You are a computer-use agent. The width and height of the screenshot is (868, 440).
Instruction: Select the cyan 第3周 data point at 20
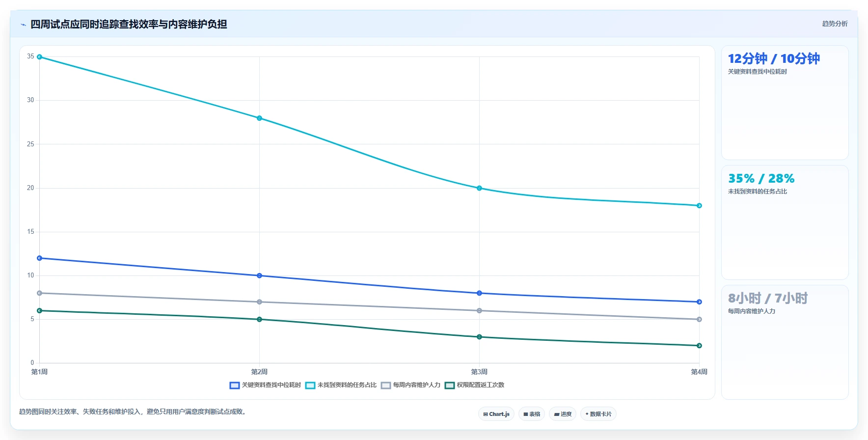[x=480, y=188]
